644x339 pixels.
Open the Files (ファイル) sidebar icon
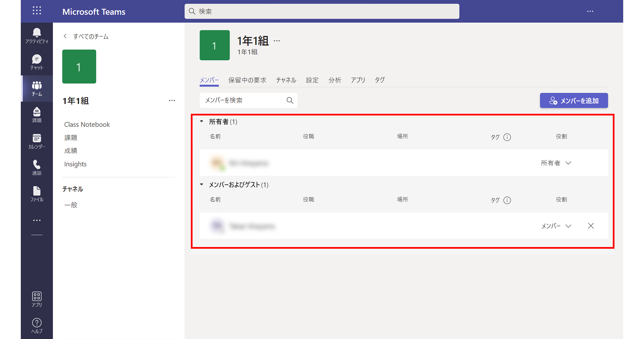coord(37,194)
